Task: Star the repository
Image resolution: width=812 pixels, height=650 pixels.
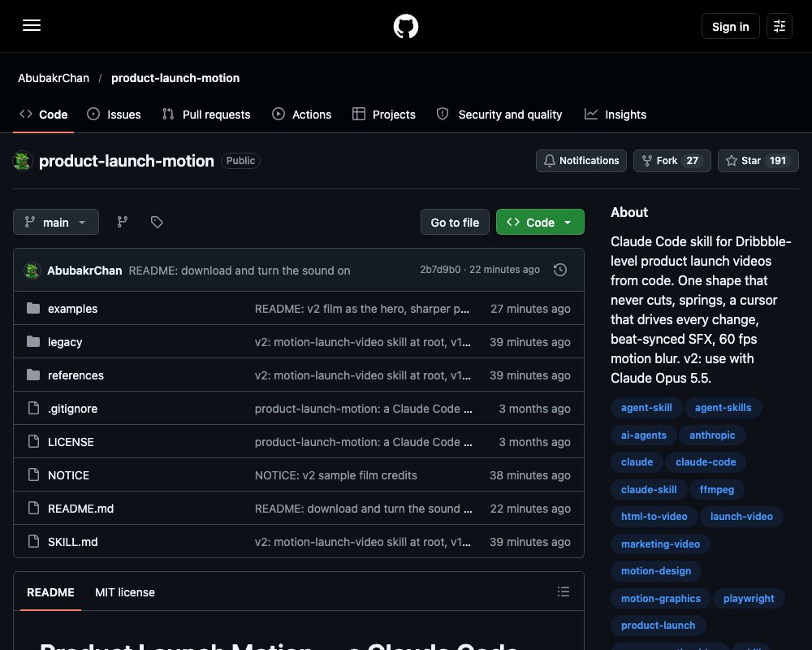Action: [758, 161]
